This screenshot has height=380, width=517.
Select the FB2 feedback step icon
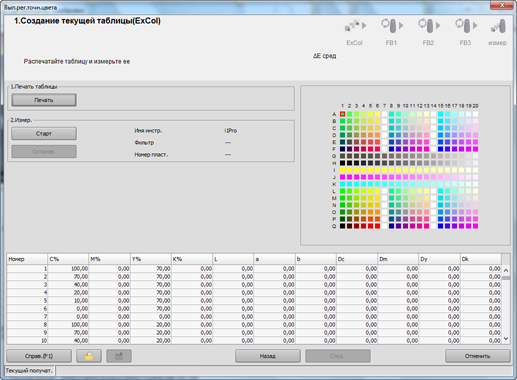(x=429, y=26)
